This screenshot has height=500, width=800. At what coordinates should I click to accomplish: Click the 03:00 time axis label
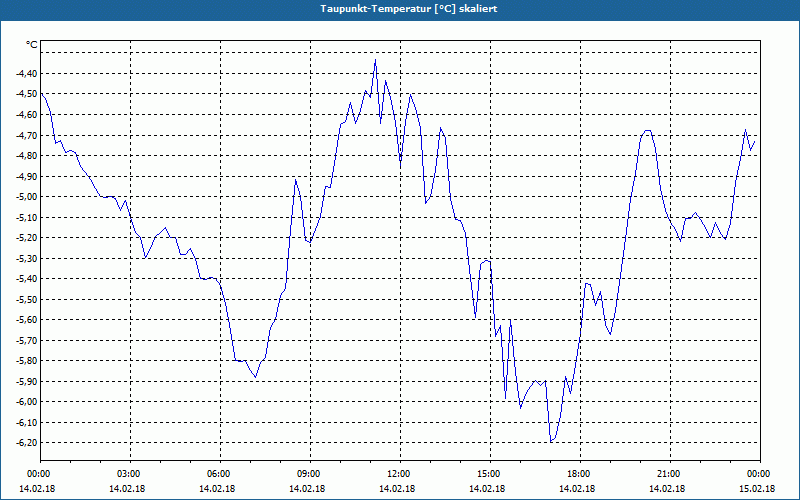pyautogui.click(x=128, y=474)
